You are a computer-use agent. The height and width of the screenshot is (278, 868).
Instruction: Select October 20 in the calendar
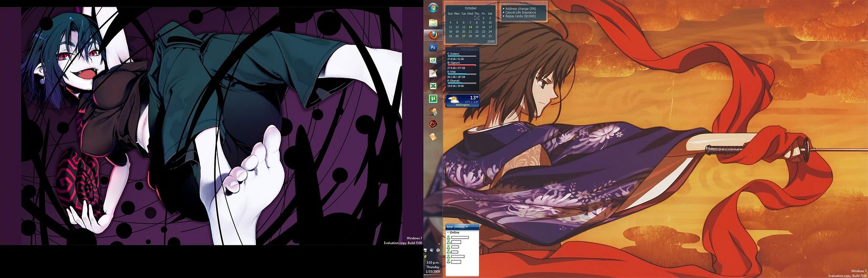464,32
